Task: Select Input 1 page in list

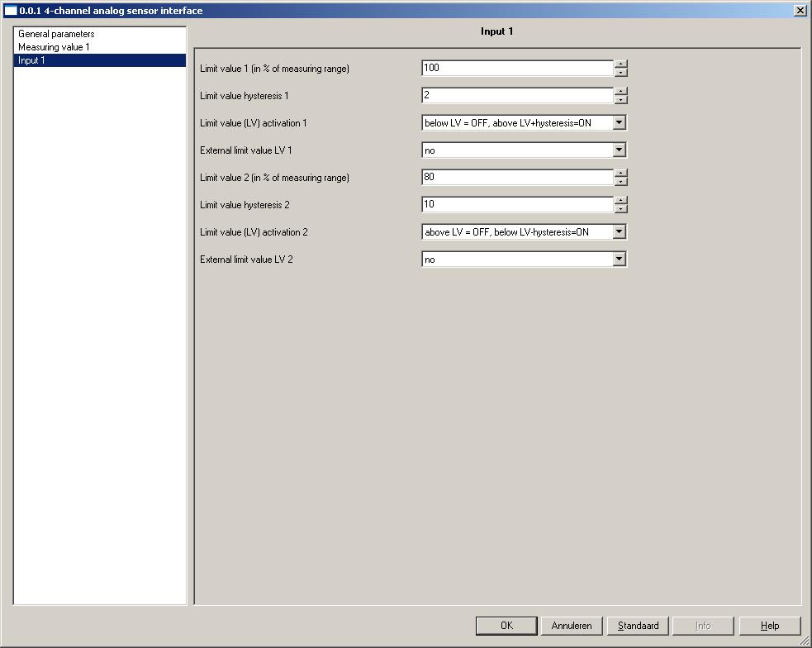Action: (99, 60)
